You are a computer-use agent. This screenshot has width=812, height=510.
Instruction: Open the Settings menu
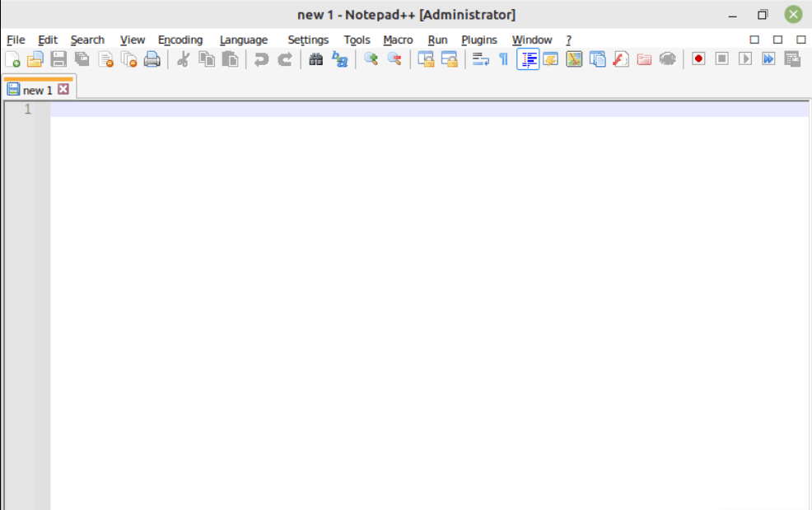click(308, 40)
